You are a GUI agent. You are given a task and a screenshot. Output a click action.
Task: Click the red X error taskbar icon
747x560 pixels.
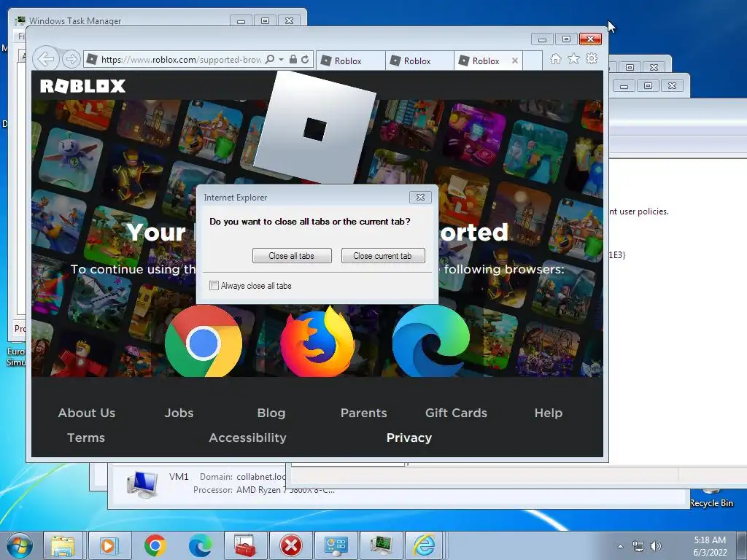(x=290, y=545)
